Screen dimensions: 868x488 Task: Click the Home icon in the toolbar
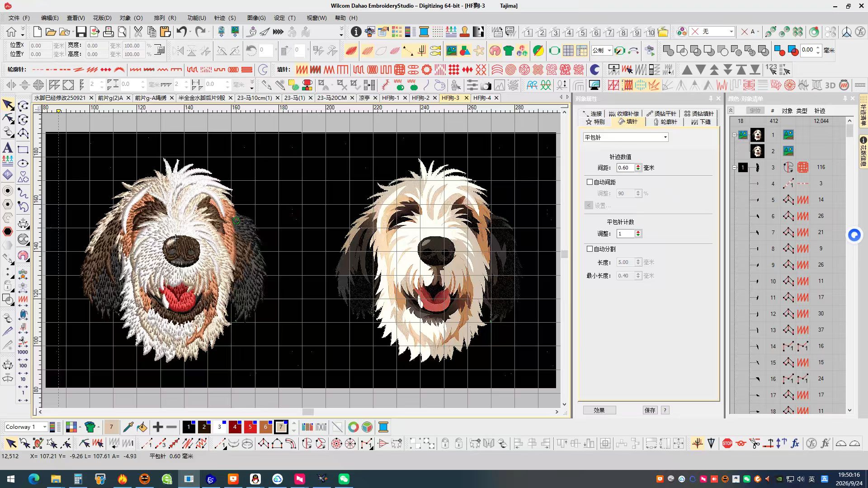pyautogui.click(x=11, y=32)
